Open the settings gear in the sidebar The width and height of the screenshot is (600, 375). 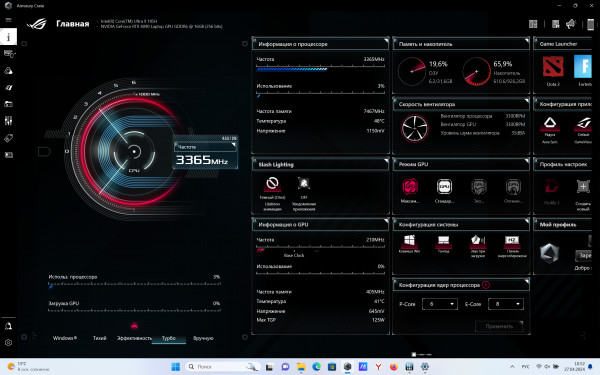tap(8, 343)
